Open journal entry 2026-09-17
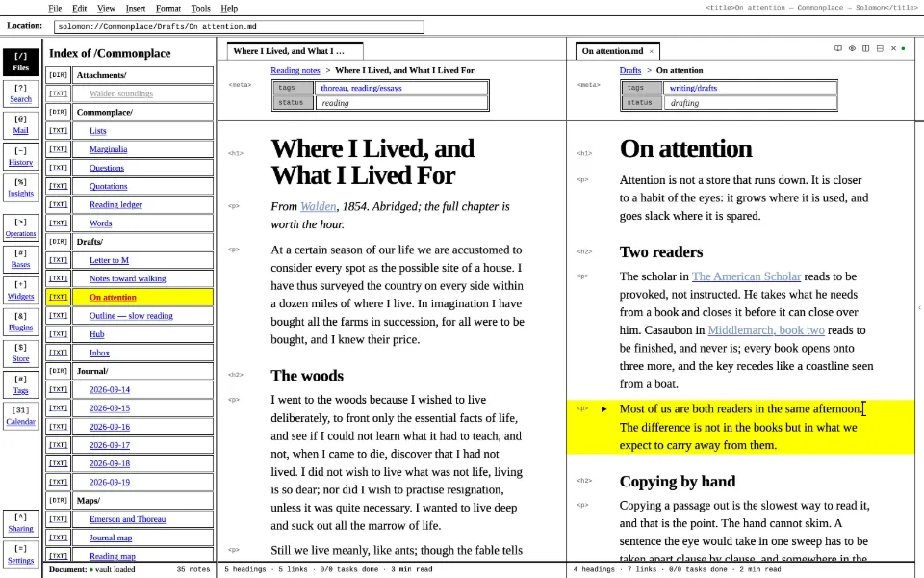 point(110,445)
